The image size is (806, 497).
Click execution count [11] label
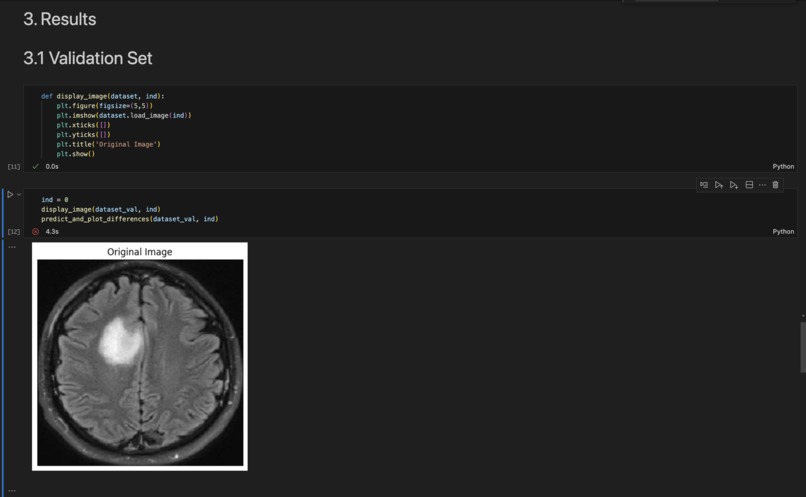[14, 167]
